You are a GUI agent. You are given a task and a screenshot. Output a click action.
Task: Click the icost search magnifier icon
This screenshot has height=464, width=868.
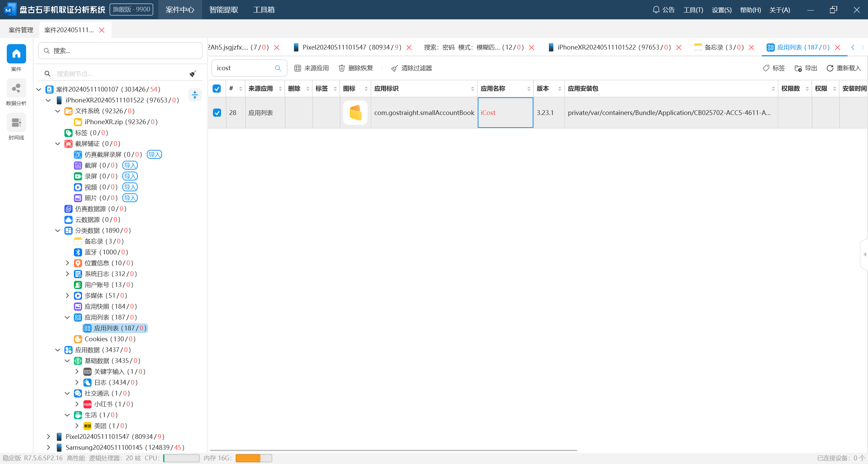[278, 68]
